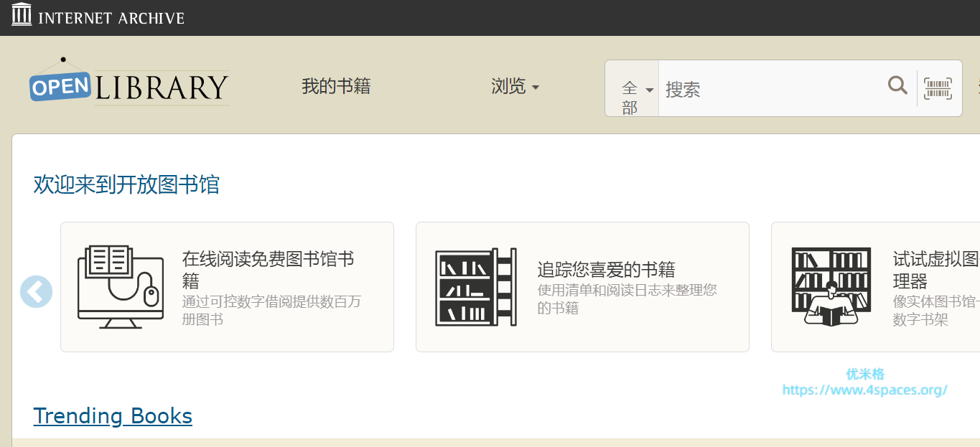Click the bookshelf with ladder icon
The image size is (980, 447).
[475, 287]
